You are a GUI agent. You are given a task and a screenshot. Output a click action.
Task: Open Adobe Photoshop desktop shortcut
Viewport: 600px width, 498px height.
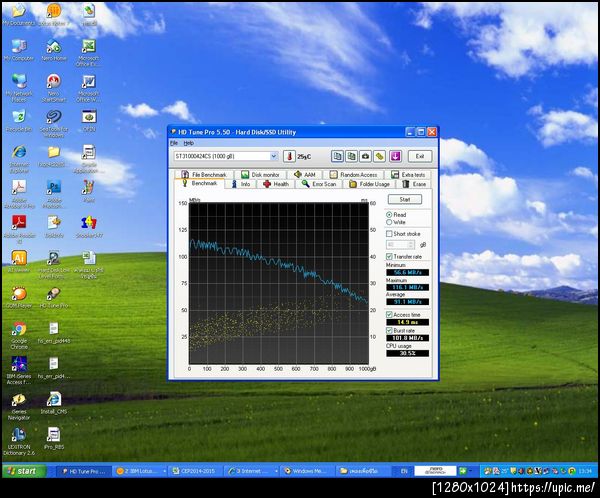click(x=54, y=194)
